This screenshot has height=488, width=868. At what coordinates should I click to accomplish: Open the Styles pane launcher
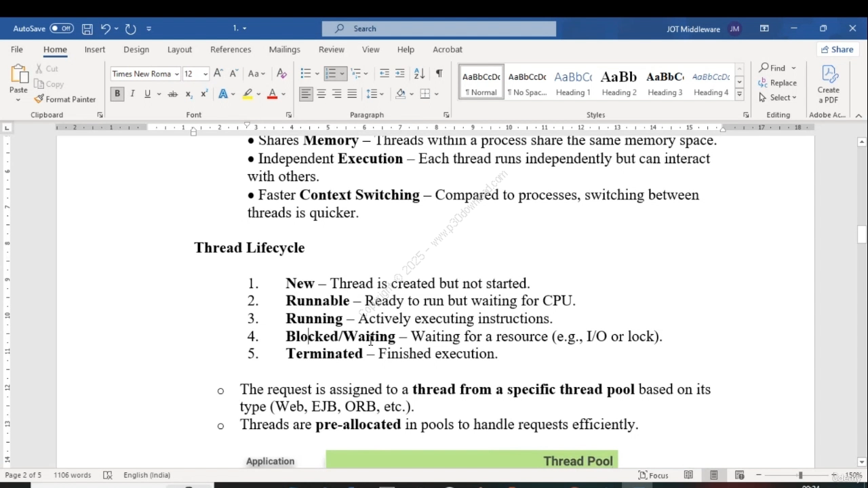click(x=746, y=115)
